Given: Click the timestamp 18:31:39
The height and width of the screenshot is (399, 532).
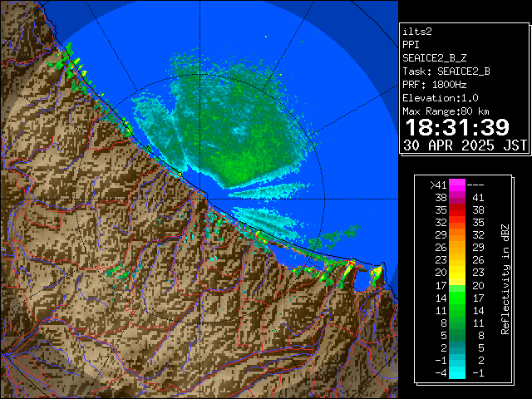Looking at the screenshot, I should tap(457, 127).
